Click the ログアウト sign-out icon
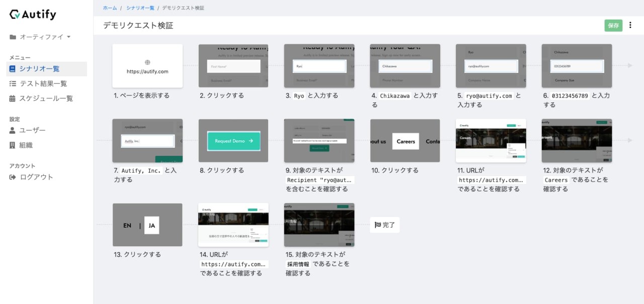 (13, 177)
